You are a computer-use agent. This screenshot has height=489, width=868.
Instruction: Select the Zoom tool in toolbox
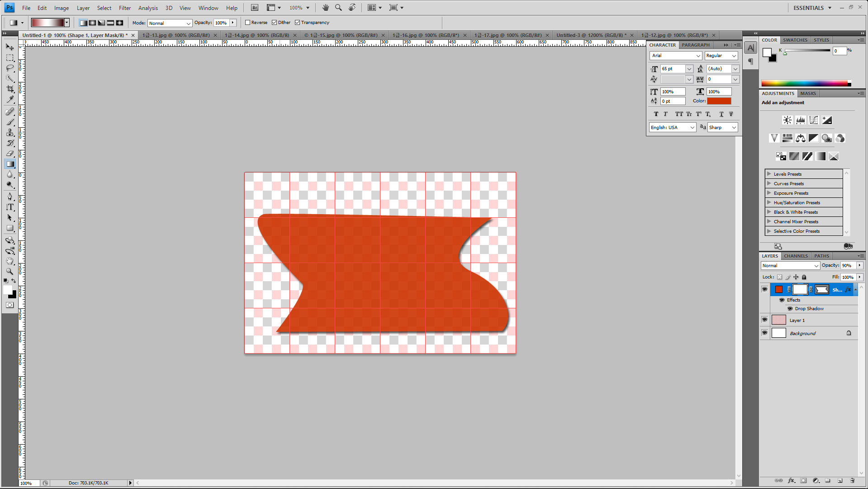[10, 271]
